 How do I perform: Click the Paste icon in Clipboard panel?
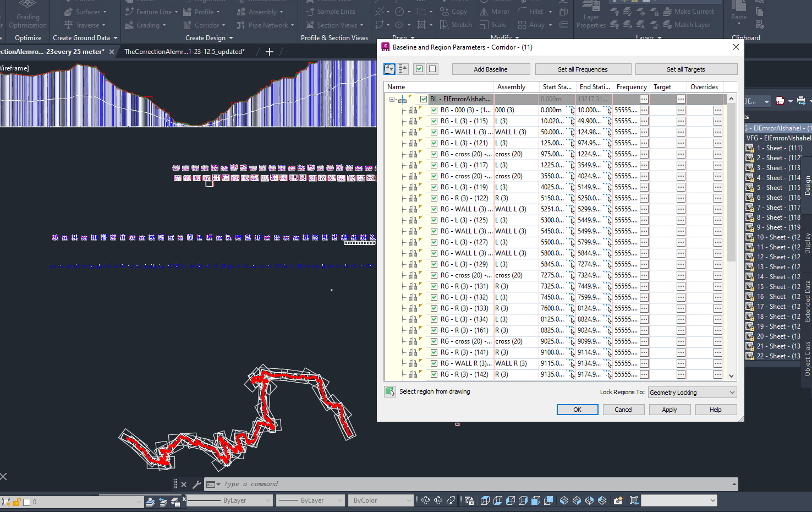pos(739,11)
